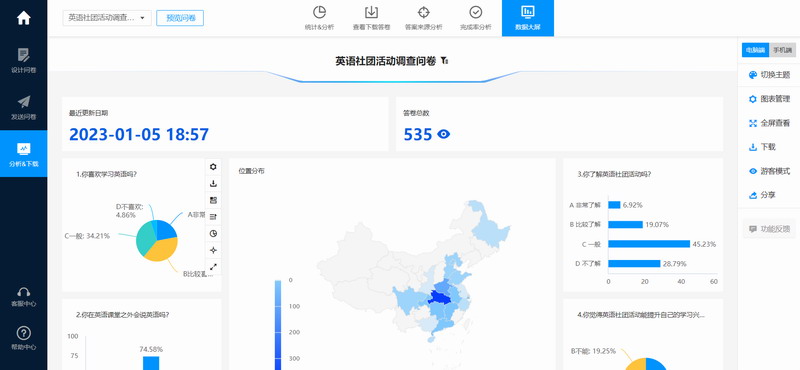Expand chart using diagonal arrows icon
Viewport: 800px width, 370px height.
click(x=213, y=266)
